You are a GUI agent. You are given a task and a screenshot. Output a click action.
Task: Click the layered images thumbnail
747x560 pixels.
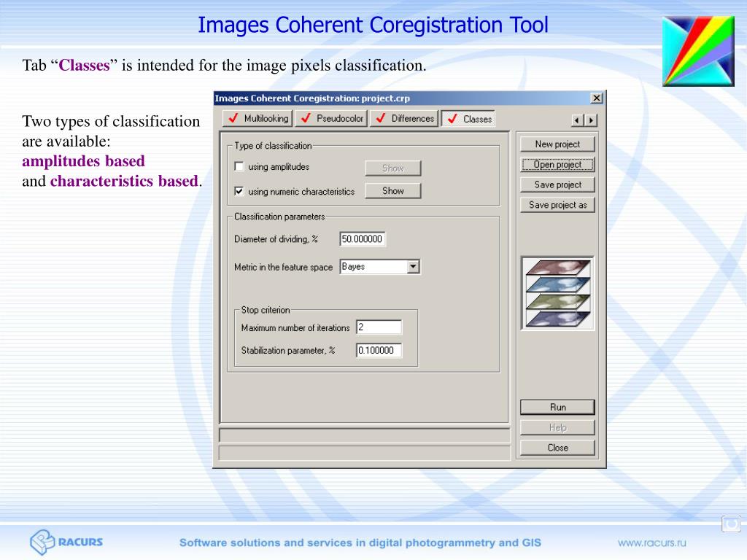[558, 293]
